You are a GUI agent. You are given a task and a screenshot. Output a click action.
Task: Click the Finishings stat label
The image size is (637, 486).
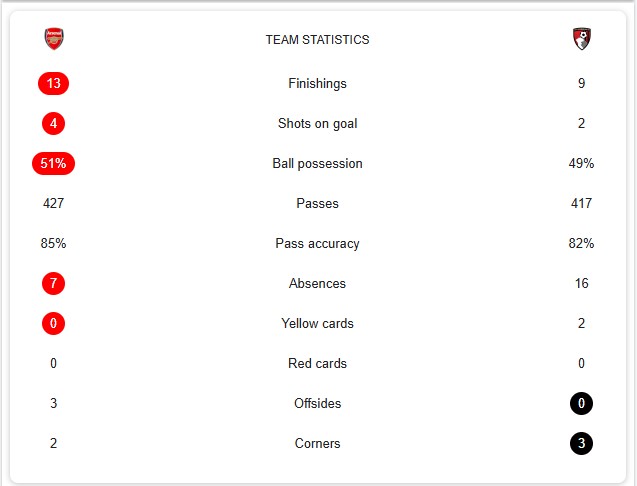click(317, 83)
